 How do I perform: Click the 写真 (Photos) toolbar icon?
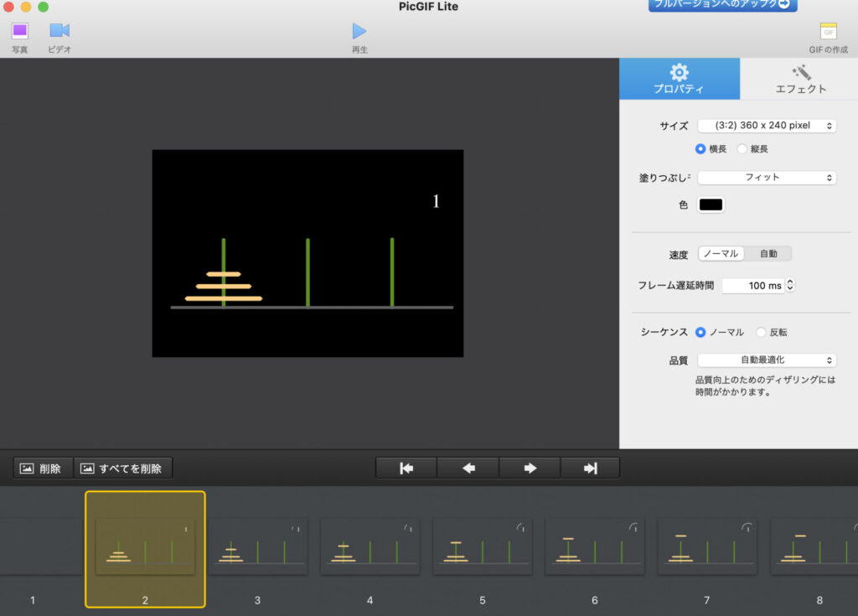(x=19, y=31)
